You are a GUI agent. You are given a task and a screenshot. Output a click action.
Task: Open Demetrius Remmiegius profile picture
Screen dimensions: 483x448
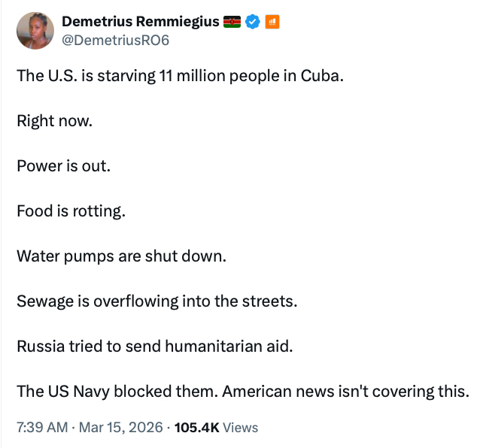pyautogui.click(x=35, y=31)
